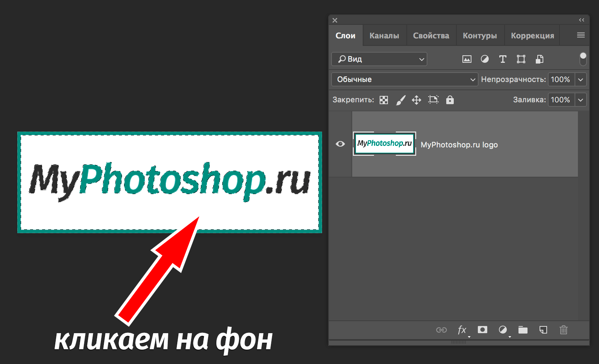Lock layer position icon

pos(417,100)
